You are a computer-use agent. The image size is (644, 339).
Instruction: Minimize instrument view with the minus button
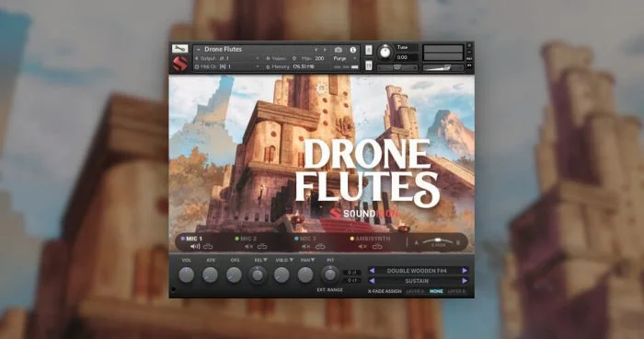click(469, 53)
